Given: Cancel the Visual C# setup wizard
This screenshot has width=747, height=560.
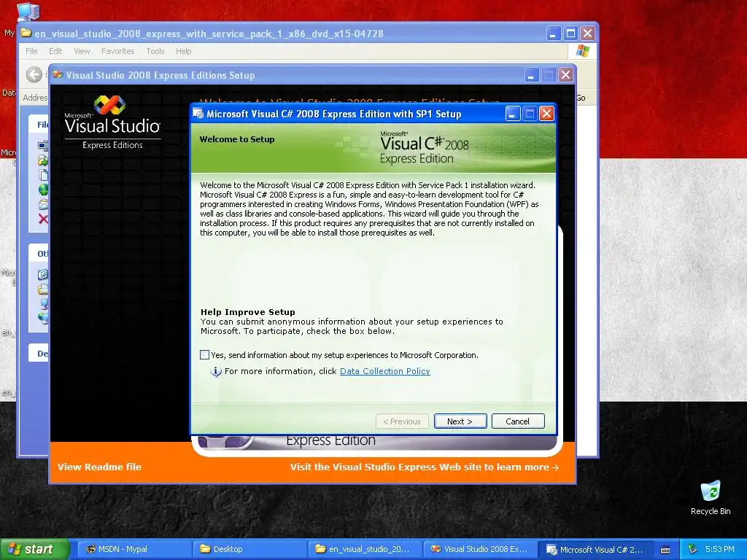Looking at the screenshot, I should click(518, 421).
